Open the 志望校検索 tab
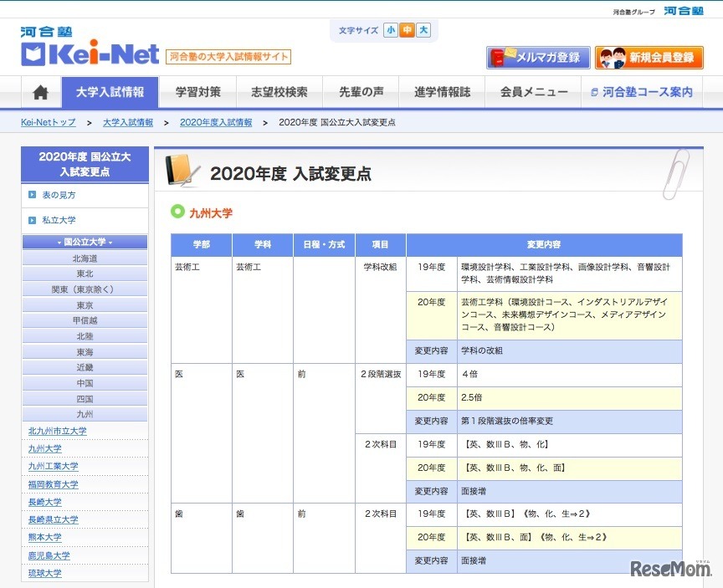The image size is (723, 588). (279, 92)
